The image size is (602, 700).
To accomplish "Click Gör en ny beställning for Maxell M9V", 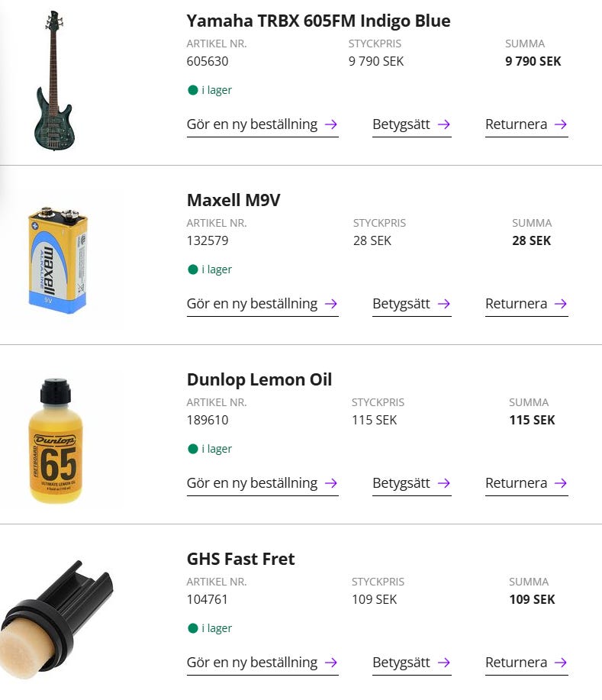I will click(x=262, y=304).
